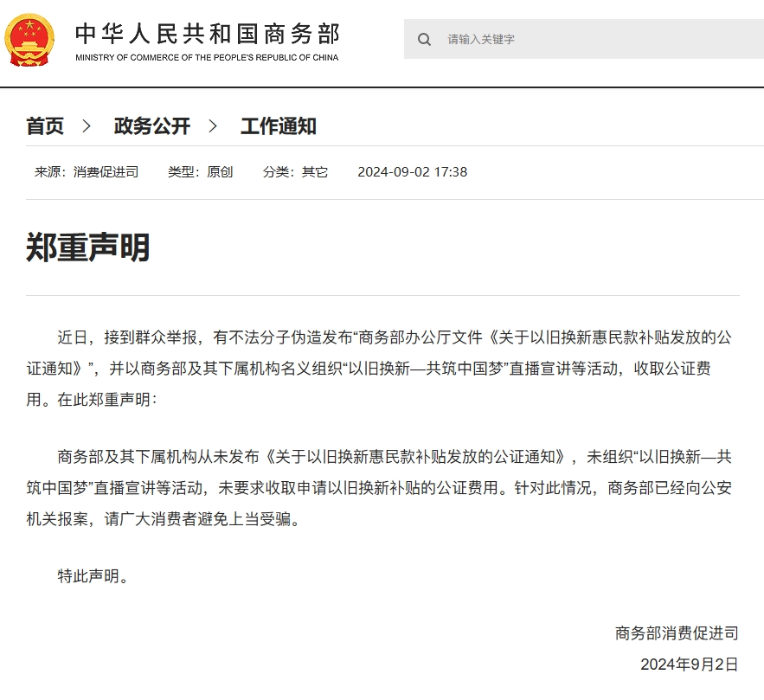The width and height of the screenshot is (764, 700).
Task: Open the 工作通知 breadcrumb link
Action: click(278, 126)
